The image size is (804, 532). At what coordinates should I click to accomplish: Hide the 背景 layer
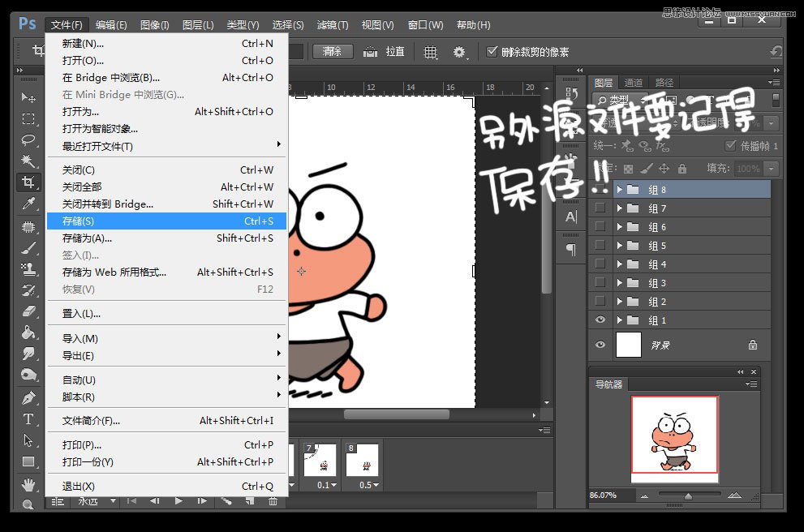tap(600, 345)
